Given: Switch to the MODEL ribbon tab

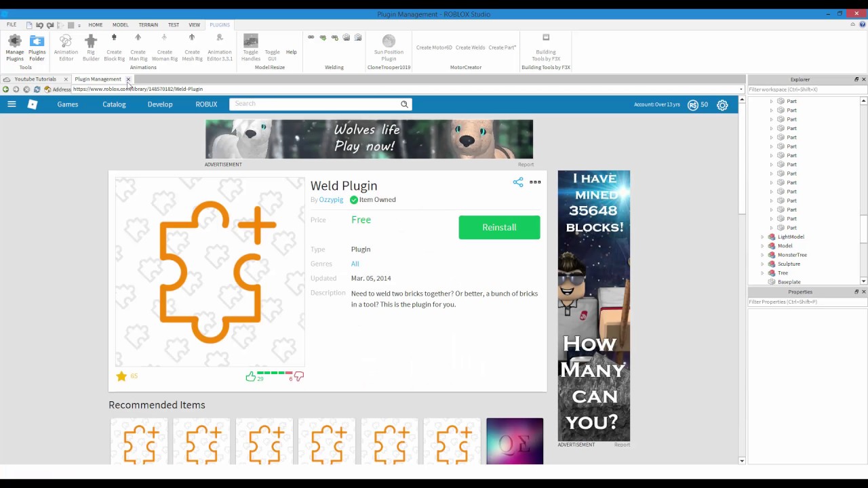Looking at the screenshot, I should [x=120, y=25].
